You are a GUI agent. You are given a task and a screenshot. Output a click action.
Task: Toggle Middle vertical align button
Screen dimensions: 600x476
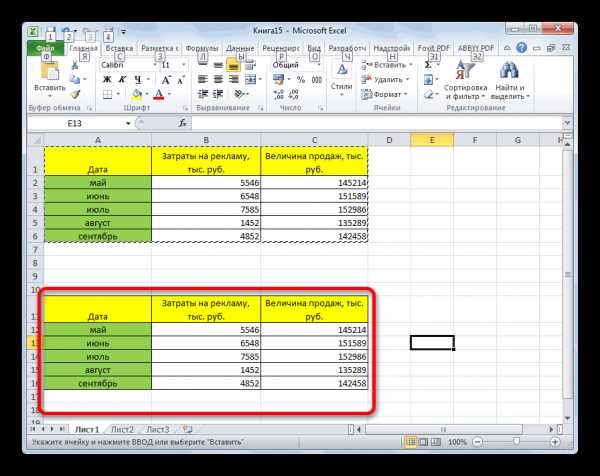click(x=218, y=65)
